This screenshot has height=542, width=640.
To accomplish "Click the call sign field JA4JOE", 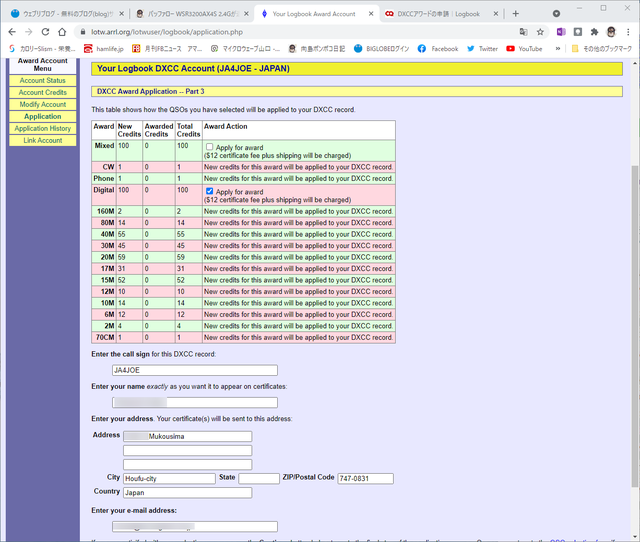I will (x=195, y=370).
